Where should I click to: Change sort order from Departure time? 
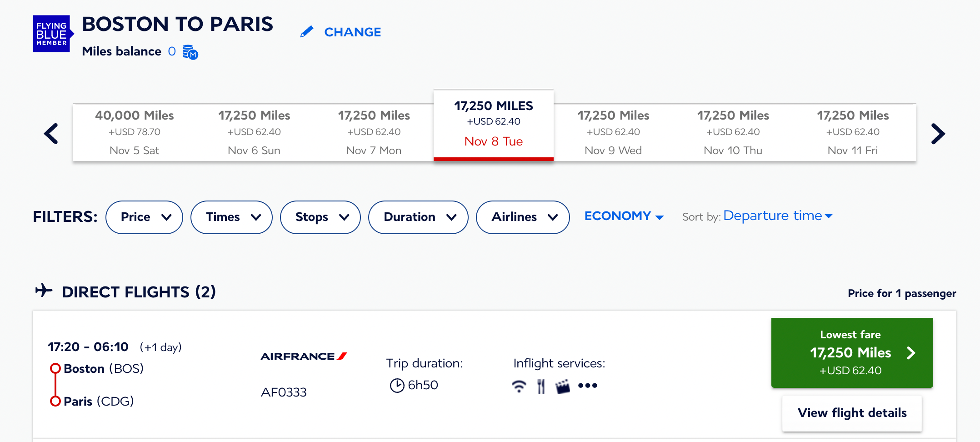[778, 216]
